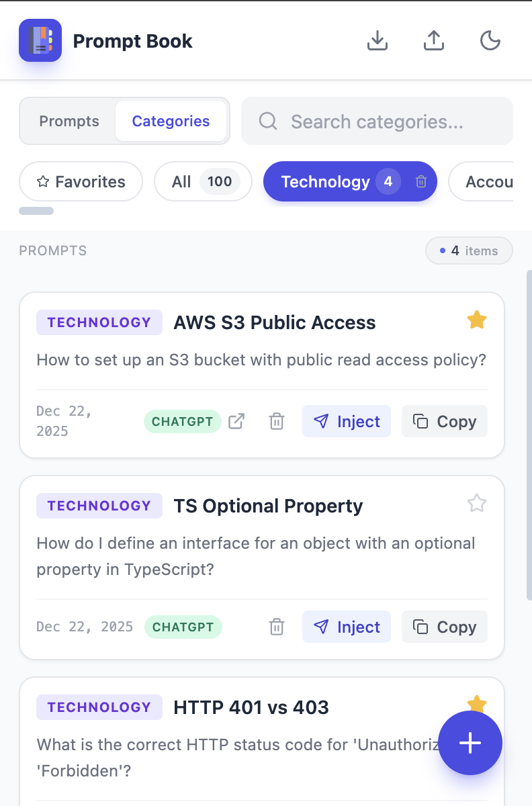
Task: Unfavorite the AWS S3 Public Access prompt
Action: tap(477, 320)
